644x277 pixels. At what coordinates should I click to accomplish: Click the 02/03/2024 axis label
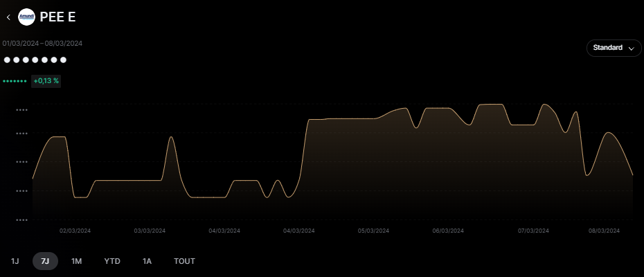pyautogui.click(x=75, y=231)
